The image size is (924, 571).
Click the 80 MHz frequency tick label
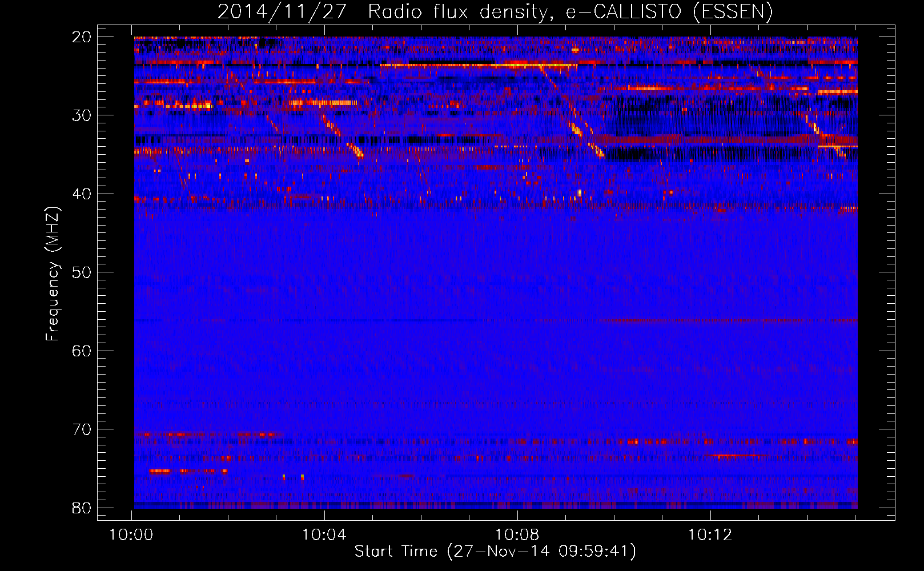pos(82,508)
